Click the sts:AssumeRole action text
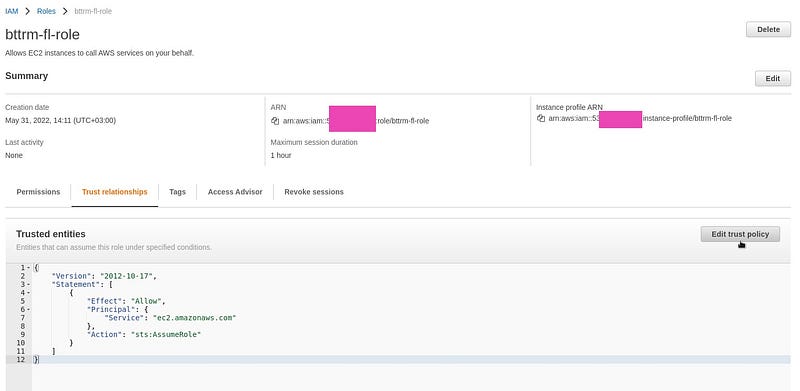Image resolution: width=800 pixels, height=391 pixels. pyautogui.click(x=166, y=334)
